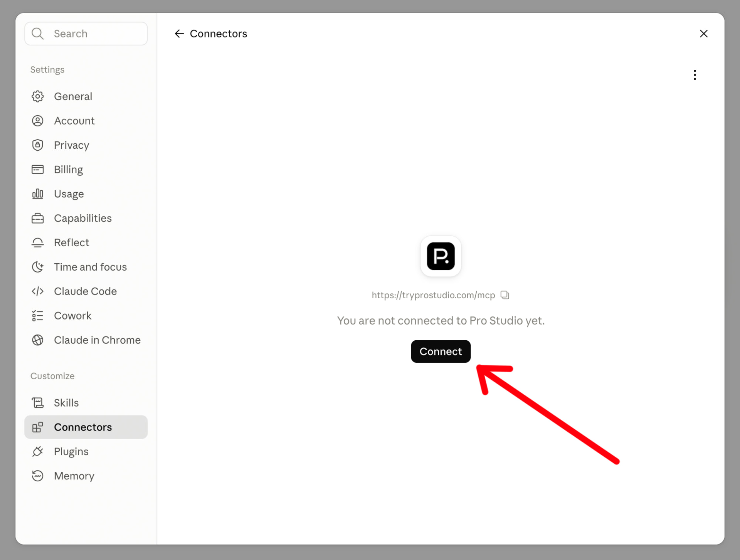Go to the Skills section

click(x=86, y=403)
